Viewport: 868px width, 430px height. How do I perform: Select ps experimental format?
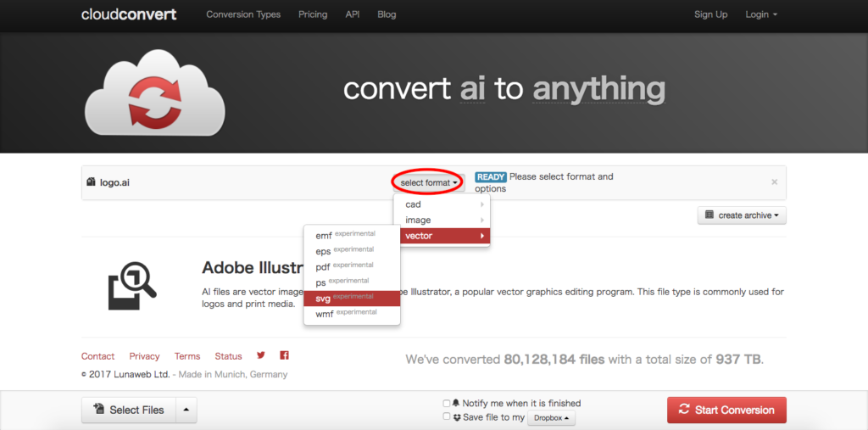click(x=352, y=282)
